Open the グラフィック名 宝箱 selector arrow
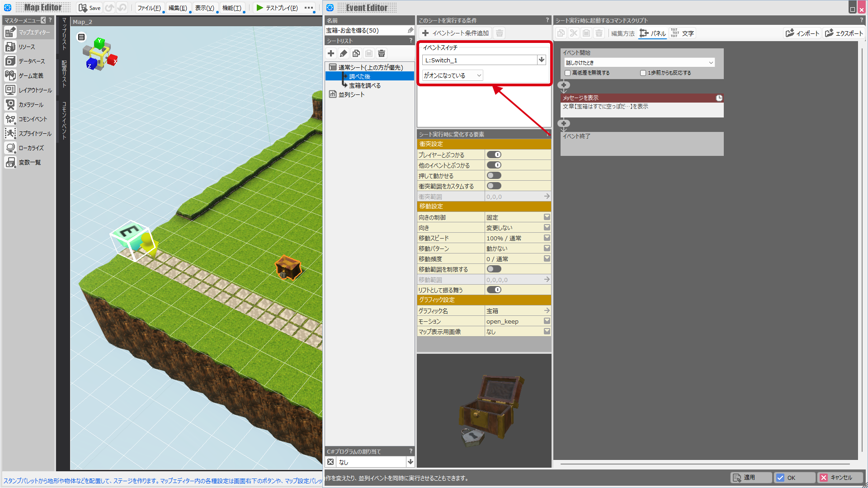 (547, 311)
